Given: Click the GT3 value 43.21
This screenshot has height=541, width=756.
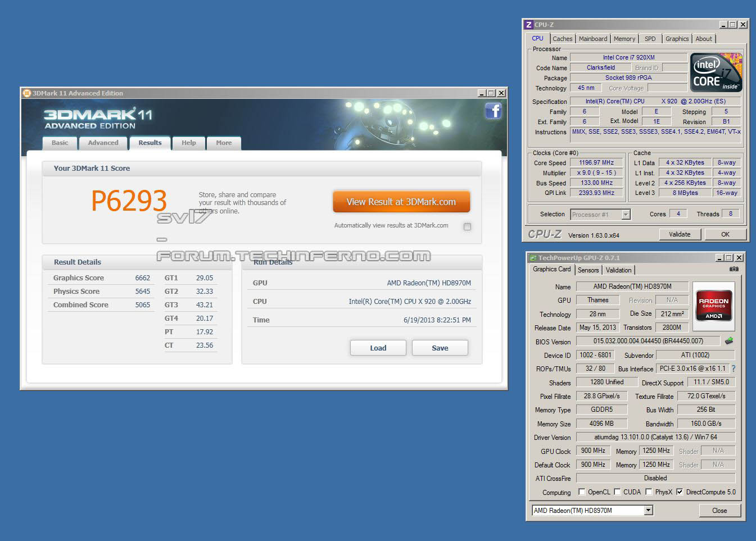Looking at the screenshot, I should [205, 304].
